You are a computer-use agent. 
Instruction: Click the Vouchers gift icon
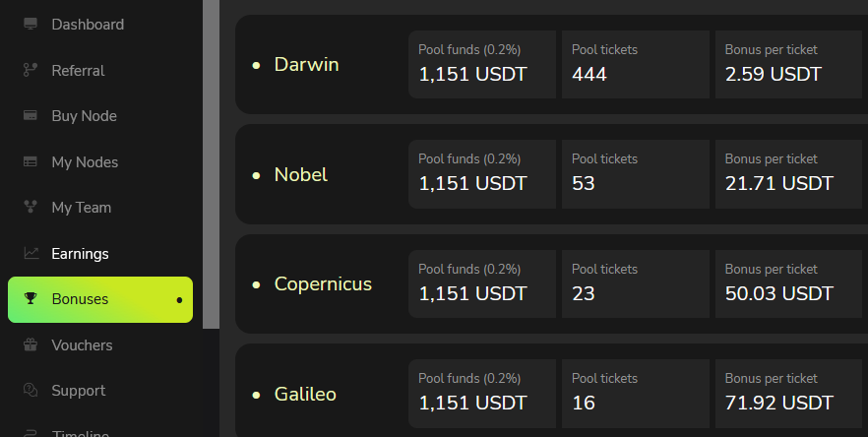pyautogui.click(x=31, y=345)
